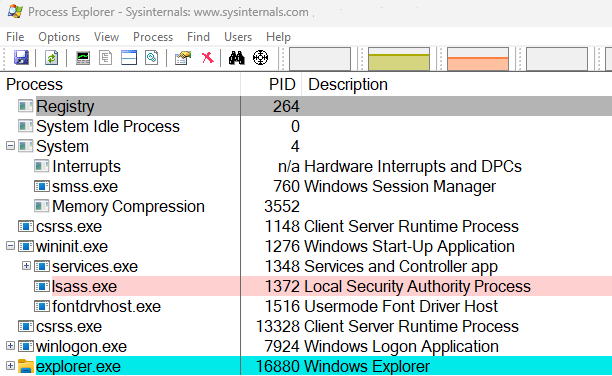Screen dimensions: 612x376
Task: Collapse the System process tree
Action: pos(11,146)
